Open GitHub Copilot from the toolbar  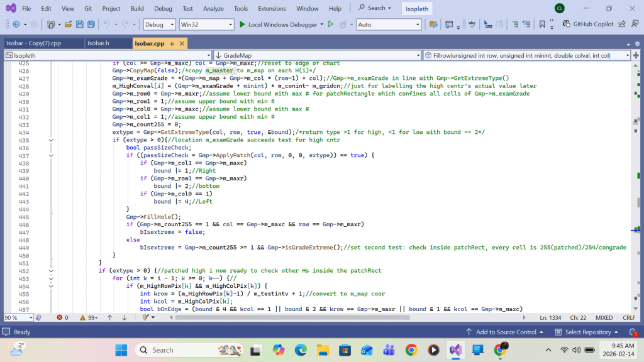(586, 25)
